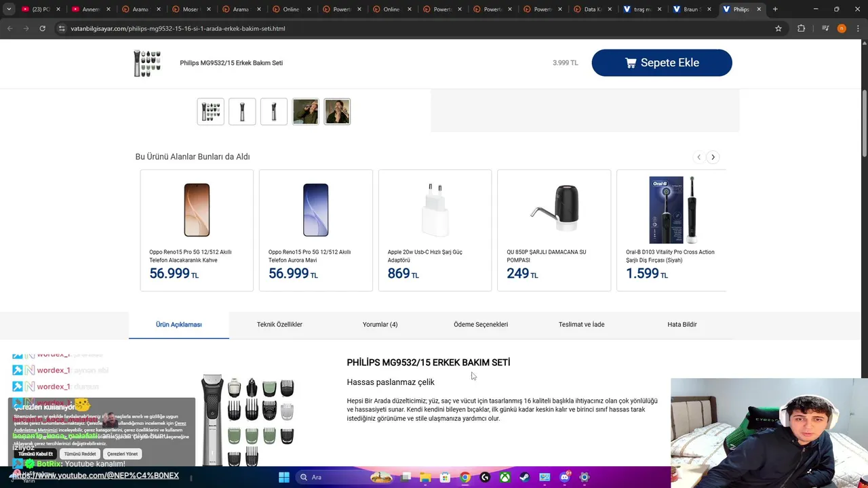The height and width of the screenshot is (488, 868).
Task: Open QU 850P damacana su pompası product
Action: [x=554, y=230]
